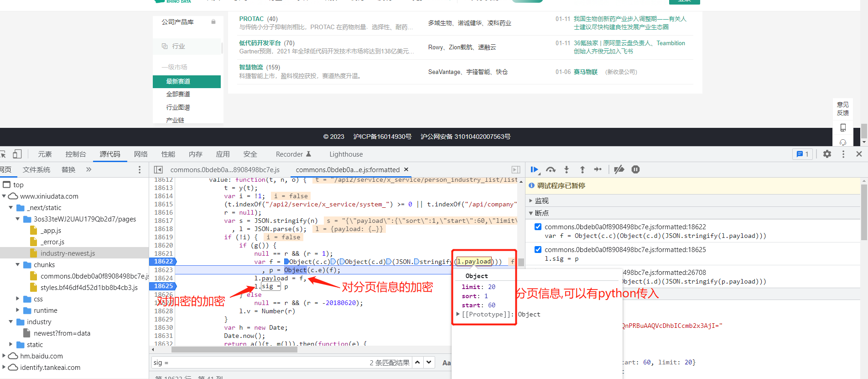The image size is (868, 379).
Task: Click the PROTAC industry link
Action: coord(252,19)
